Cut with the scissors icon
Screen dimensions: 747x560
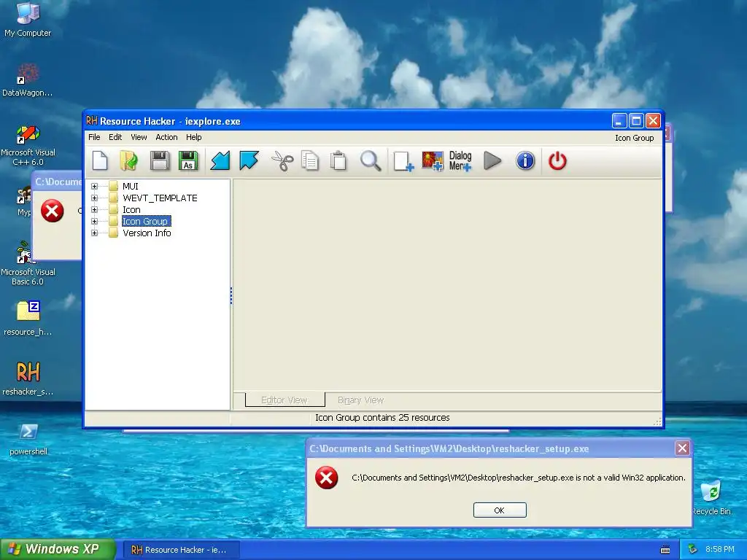tap(282, 160)
